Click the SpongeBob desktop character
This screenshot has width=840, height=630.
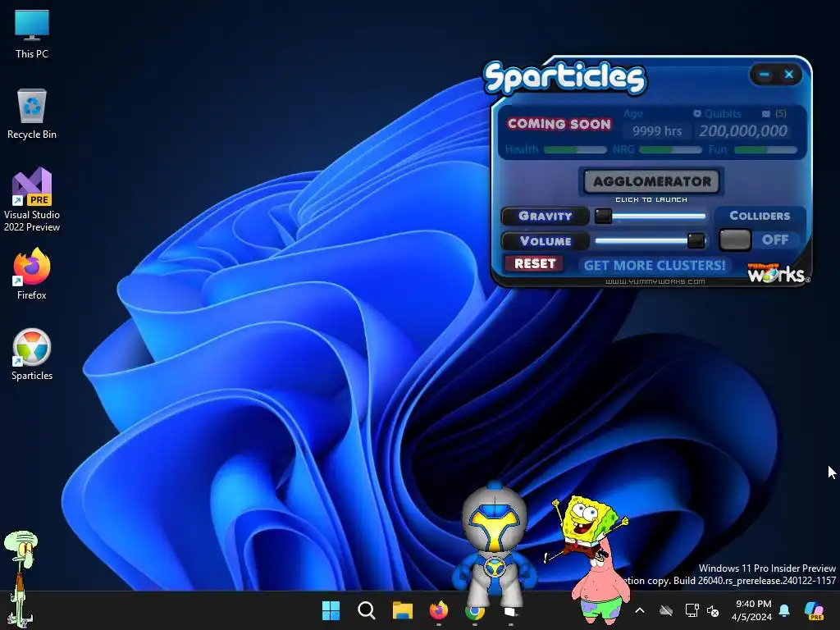pos(584,527)
